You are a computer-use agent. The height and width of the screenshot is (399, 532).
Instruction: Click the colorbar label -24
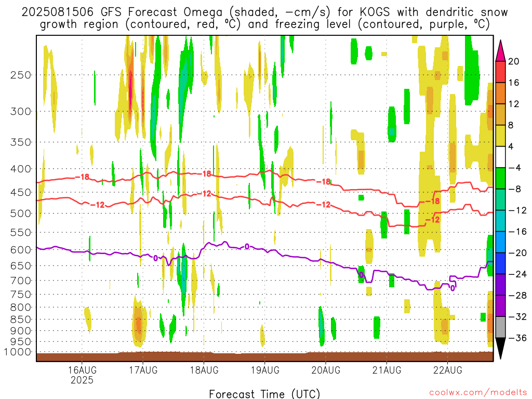[x=517, y=274]
